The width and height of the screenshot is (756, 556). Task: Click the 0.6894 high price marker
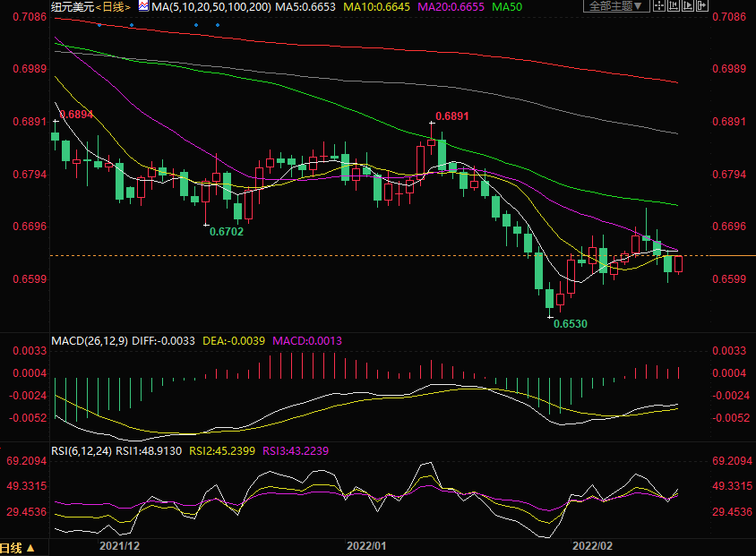75,115
